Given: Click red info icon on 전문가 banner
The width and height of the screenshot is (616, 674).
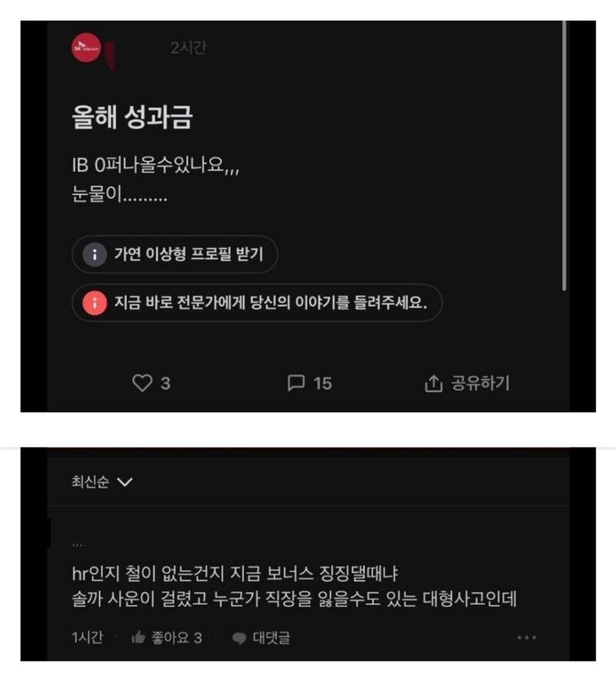Looking at the screenshot, I should pyautogui.click(x=95, y=303).
